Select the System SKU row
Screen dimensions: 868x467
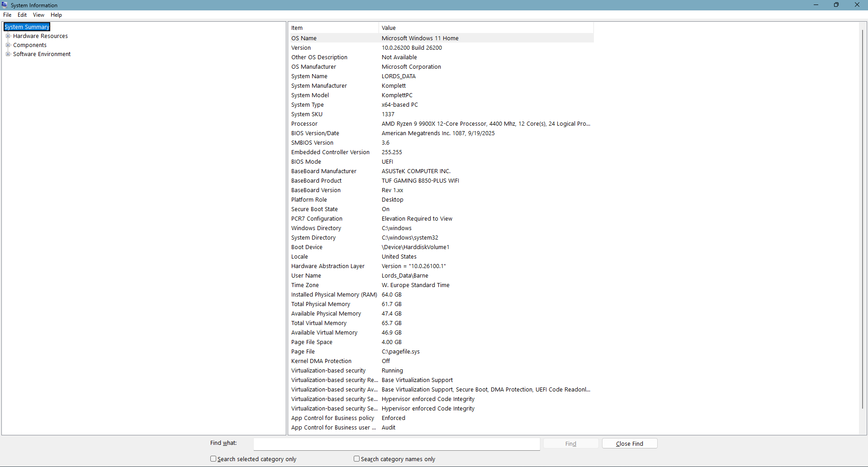442,114
